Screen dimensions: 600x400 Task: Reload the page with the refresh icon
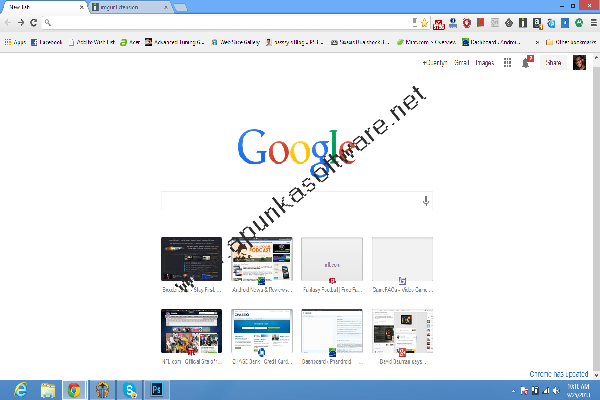click(x=34, y=23)
